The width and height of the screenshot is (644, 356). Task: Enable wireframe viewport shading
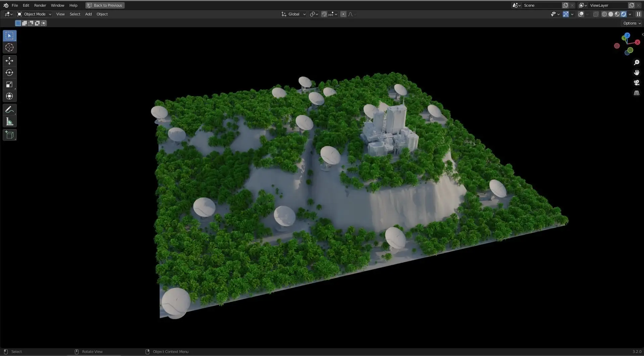coord(604,14)
